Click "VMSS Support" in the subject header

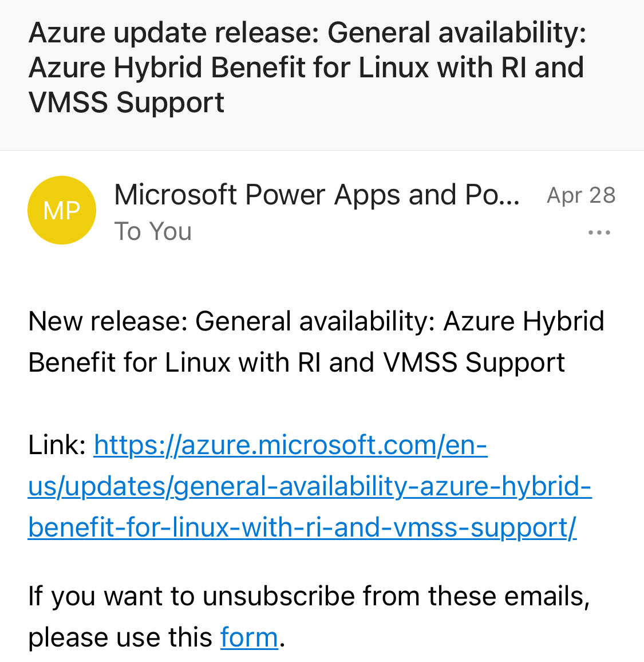click(x=126, y=103)
